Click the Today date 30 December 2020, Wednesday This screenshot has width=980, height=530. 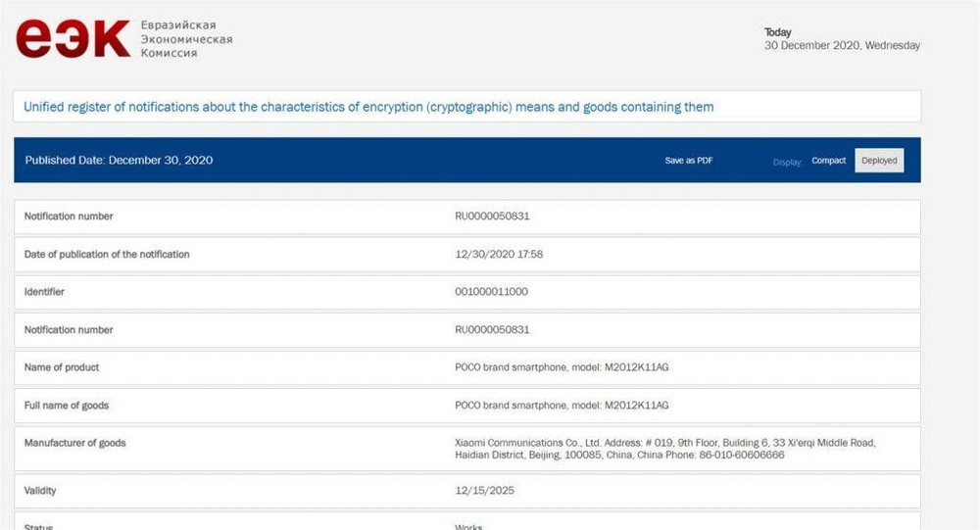(x=842, y=46)
